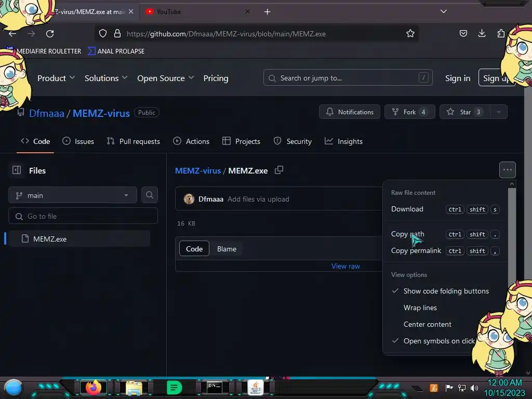Open the command prompt taskbar icon
The image size is (532, 399).
point(215,388)
